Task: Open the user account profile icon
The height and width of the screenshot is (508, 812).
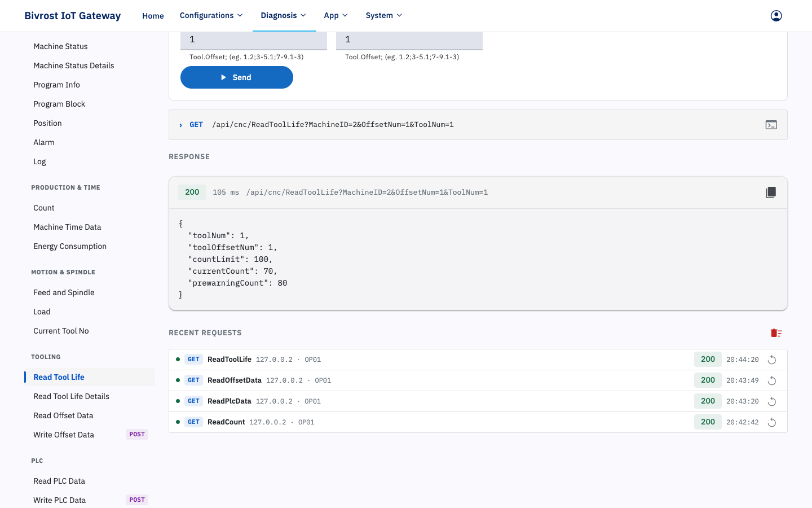Action: pyautogui.click(x=776, y=16)
